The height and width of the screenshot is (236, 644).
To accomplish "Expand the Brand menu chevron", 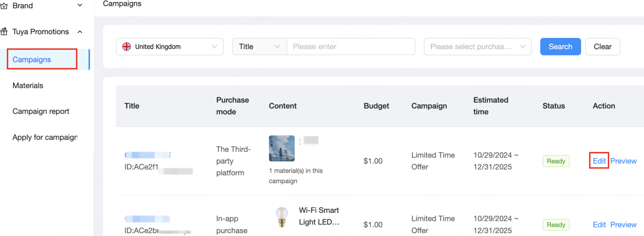I will [80, 5].
